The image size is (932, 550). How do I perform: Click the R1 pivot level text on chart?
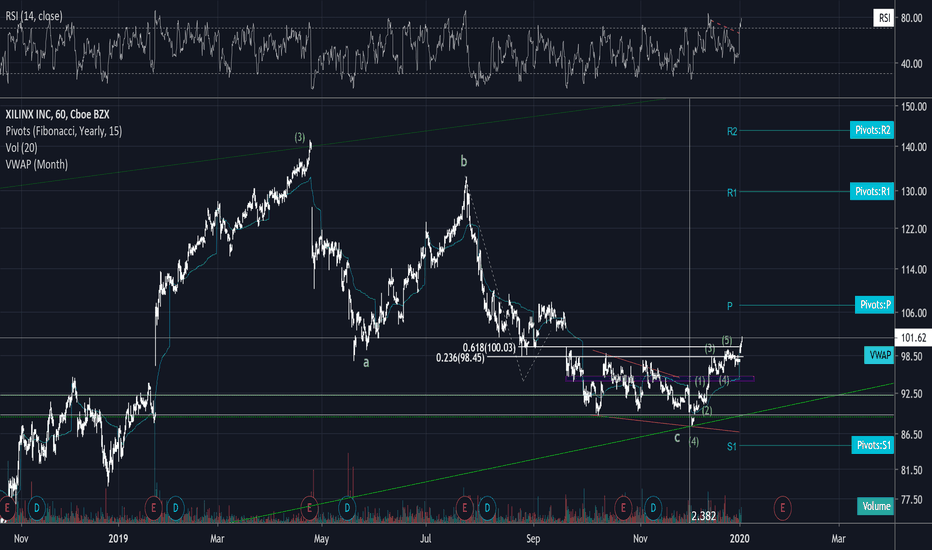(x=732, y=193)
